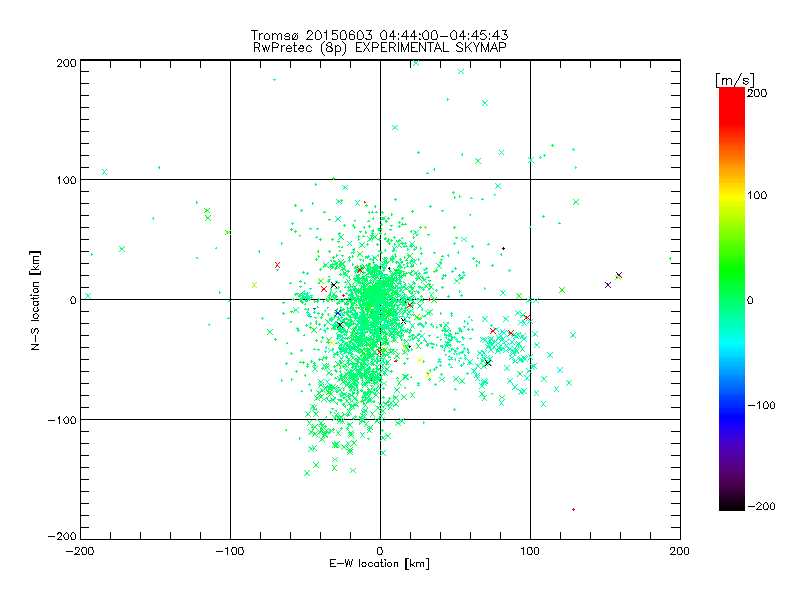This screenshot has width=800, height=600.
Task: Click the '-100' label on the colorbar
Action: click(x=762, y=405)
